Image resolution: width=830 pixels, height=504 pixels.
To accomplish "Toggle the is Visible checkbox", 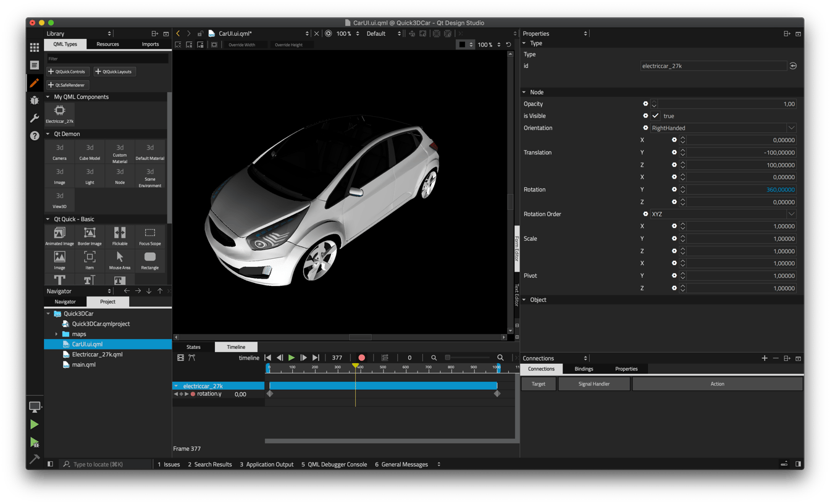I will tap(655, 115).
